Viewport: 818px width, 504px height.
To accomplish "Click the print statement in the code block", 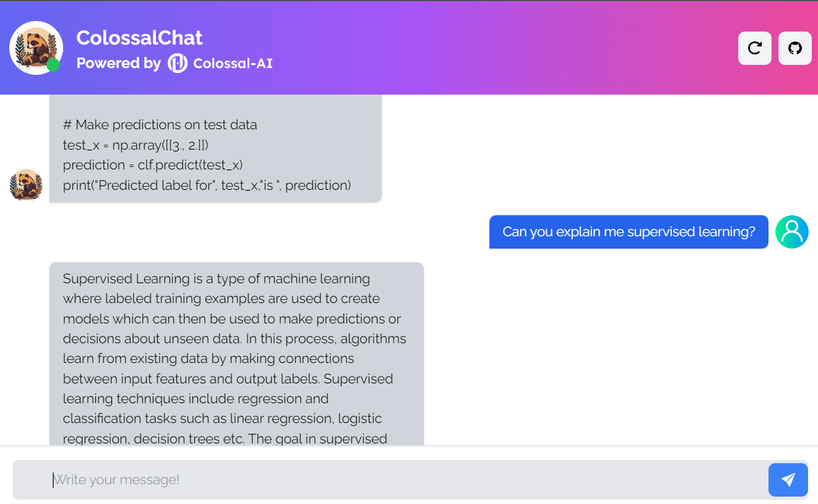I will pos(206,185).
